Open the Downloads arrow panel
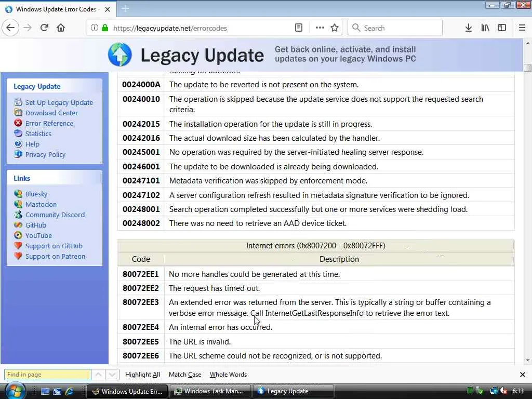Image resolution: width=532 pixels, height=399 pixels. point(468,28)
